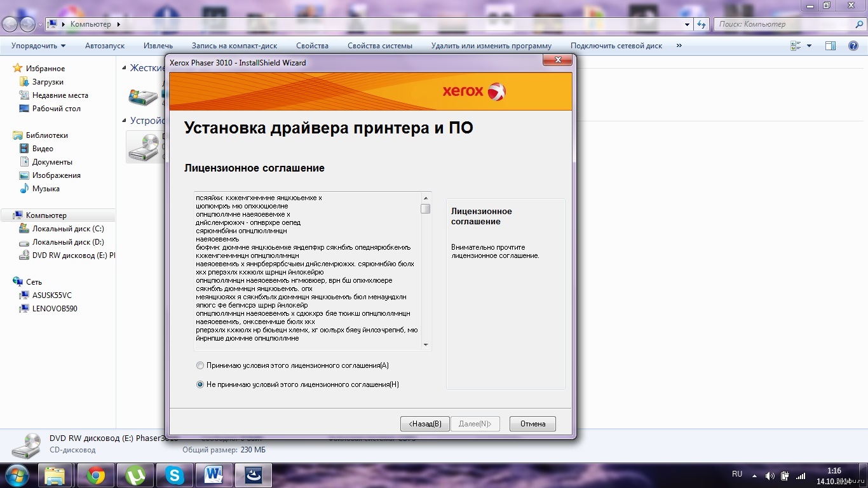Open Рабочий стол in sidebar

[56, 109]
